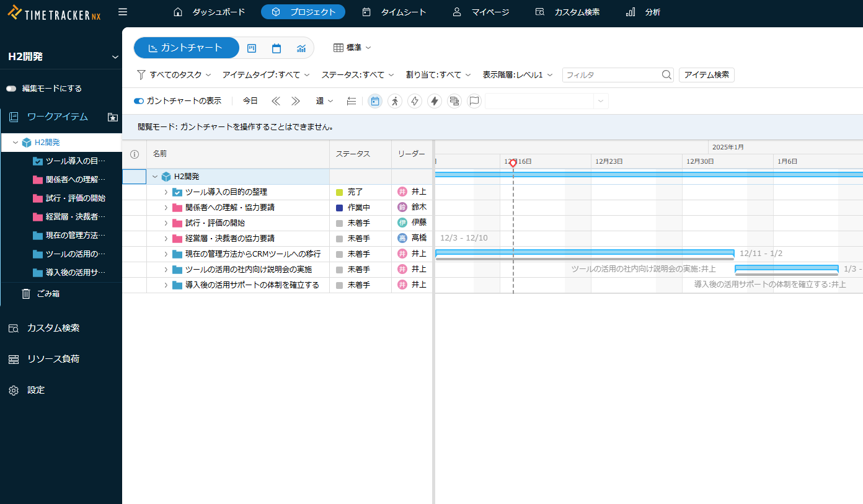Toggle 編集モードにする switch

pos(11,89)
